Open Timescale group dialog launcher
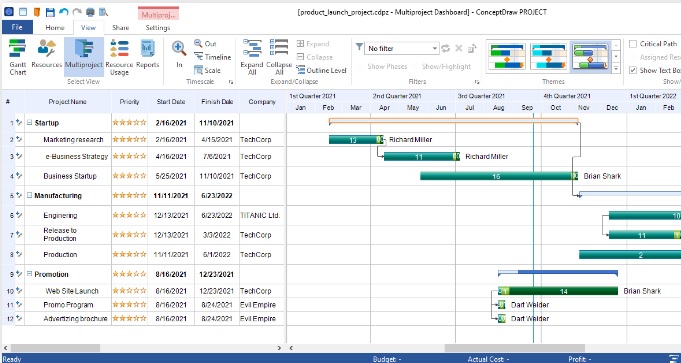The width and height of the screenshot is (681, 363). (231, 82)
